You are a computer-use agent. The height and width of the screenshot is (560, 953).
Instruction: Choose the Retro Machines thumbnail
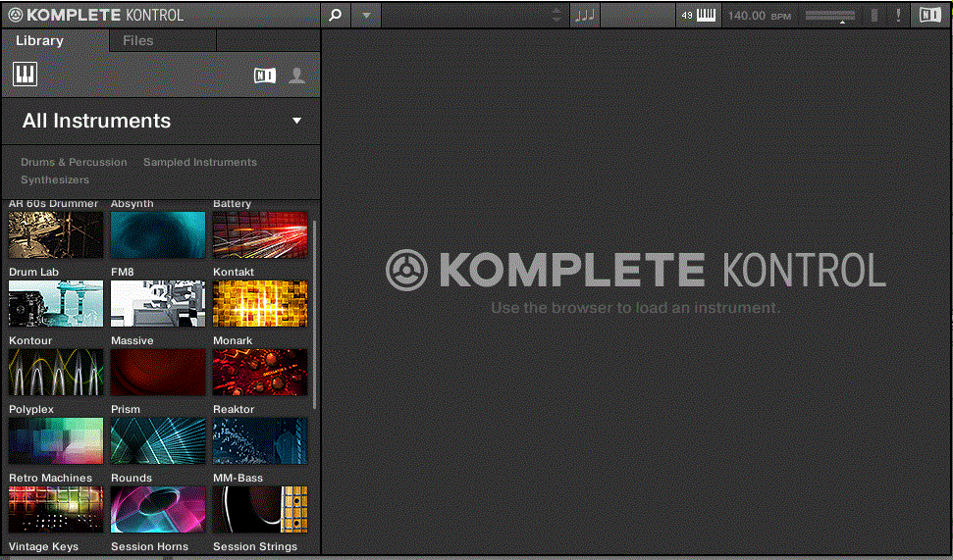click(56, 509)
